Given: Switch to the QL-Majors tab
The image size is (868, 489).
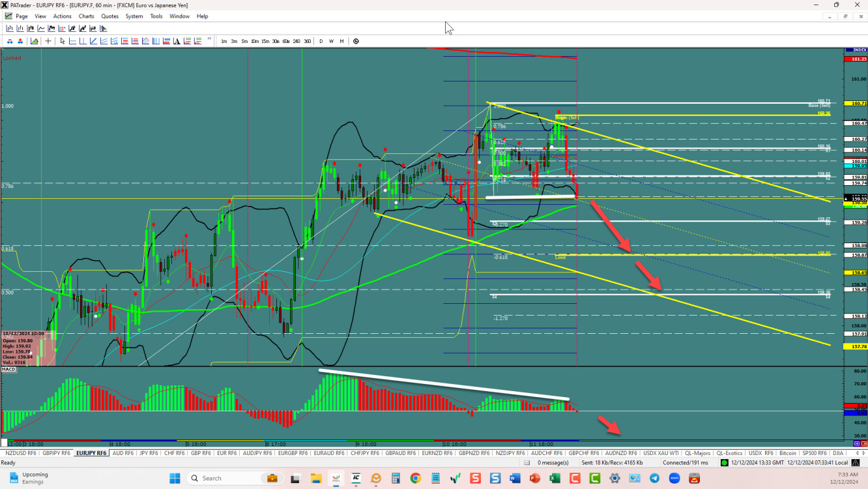Looking at the screenshot, I should tap(697, 452).
